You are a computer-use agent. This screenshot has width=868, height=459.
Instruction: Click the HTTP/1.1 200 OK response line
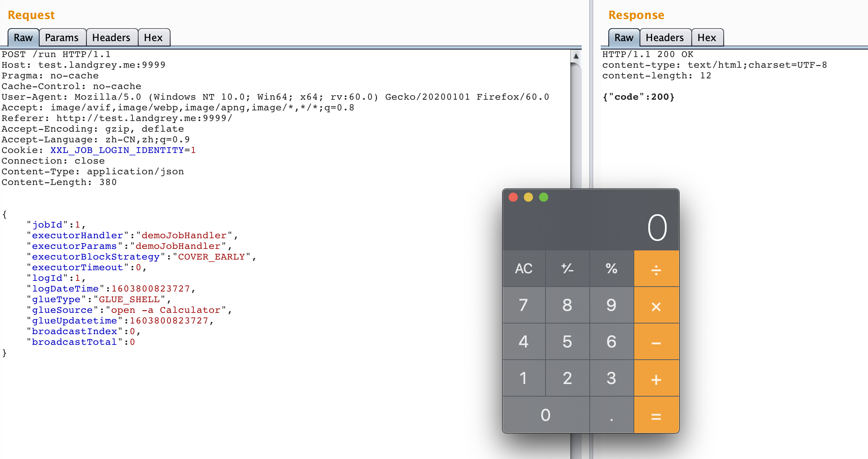[x=648, y=54]
